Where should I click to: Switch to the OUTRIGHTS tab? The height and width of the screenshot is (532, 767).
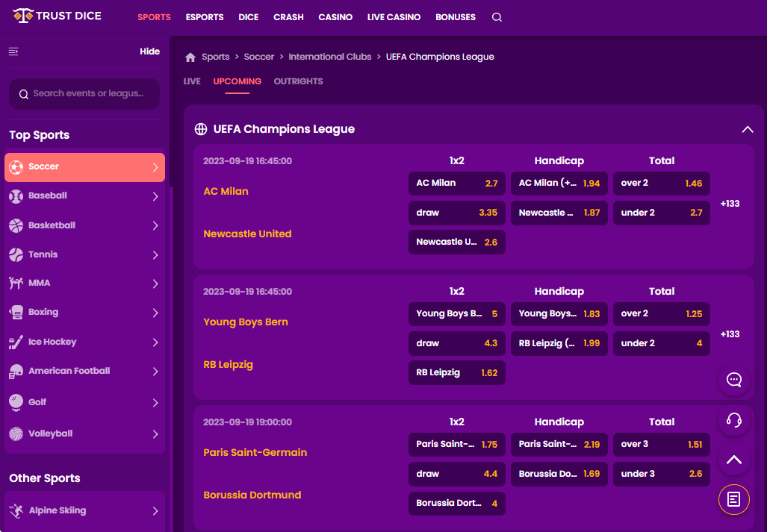pyautogui.click(x=299, y=81)
